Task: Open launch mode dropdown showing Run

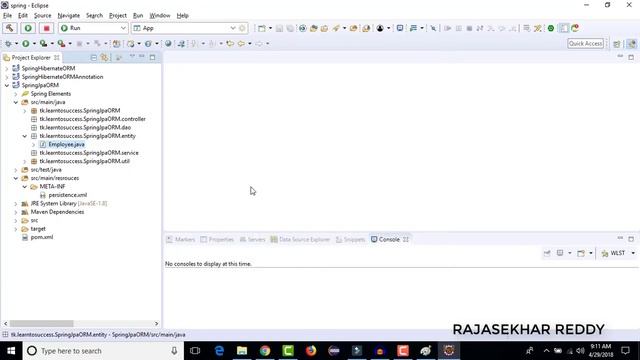Action: (93, 28)
